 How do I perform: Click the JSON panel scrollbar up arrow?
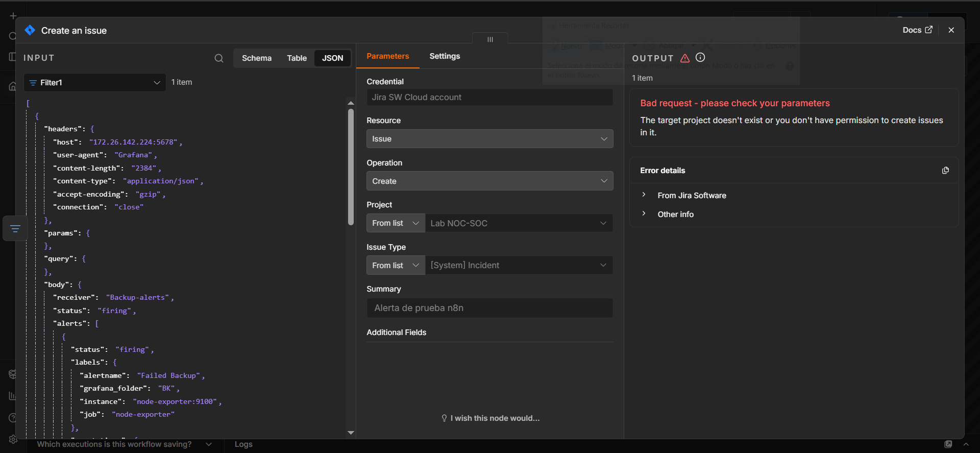click(x=351, y=103)
